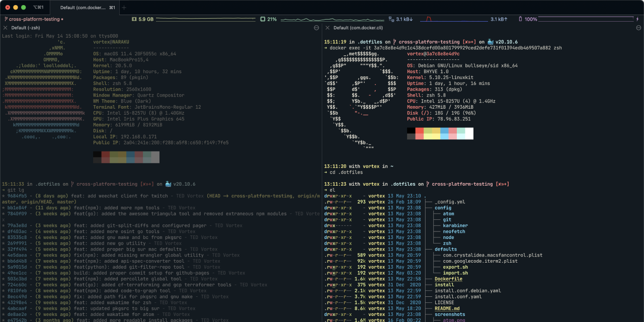This screenshot has height=322, width=644.
Task: Click the first red swatch in the zsh pane palette
Action: 106,154
